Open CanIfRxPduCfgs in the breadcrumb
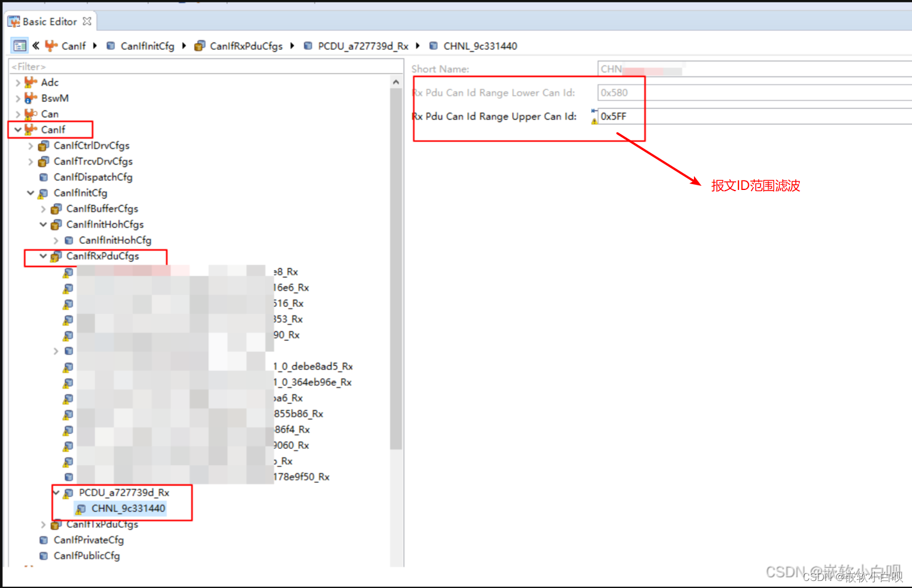The height and width of the screenshot is (588, 912). tap(246, 46)
